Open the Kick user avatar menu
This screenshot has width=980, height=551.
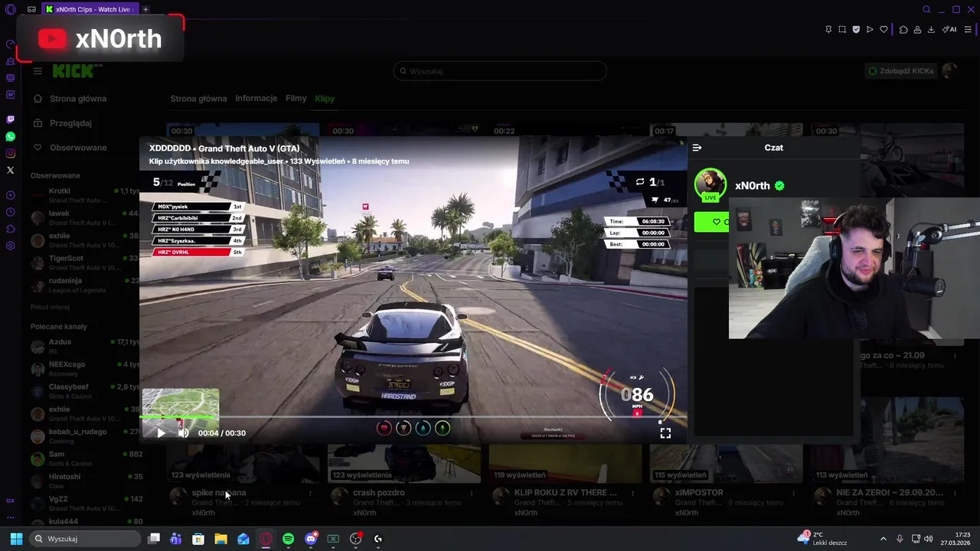[x=949, y=70]
